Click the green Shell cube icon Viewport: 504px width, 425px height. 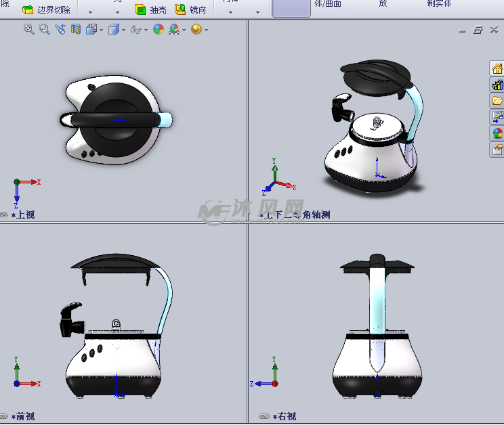(x=140, y=10)
